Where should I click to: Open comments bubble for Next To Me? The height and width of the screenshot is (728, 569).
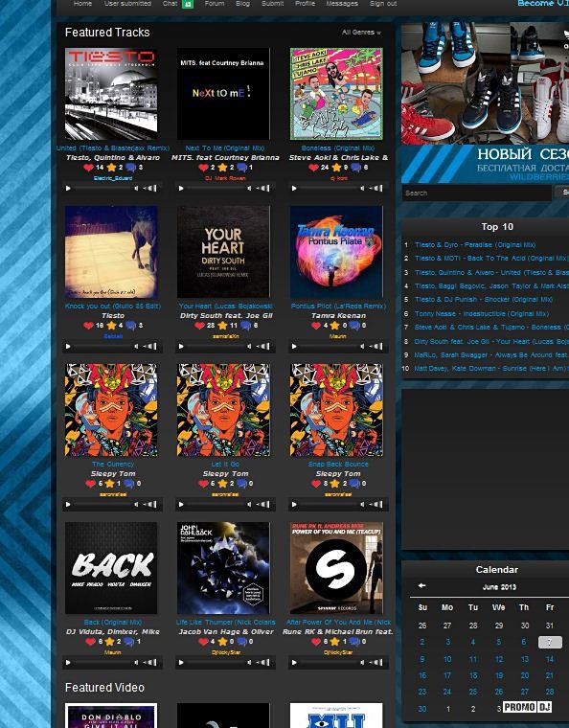click(x=241, y=168)
